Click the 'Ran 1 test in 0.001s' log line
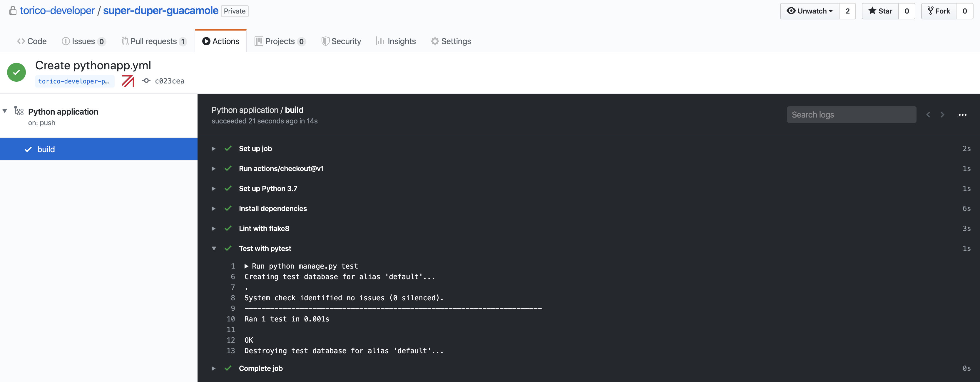This screenshot has width=980, height=382. click(x=287, y=319)
